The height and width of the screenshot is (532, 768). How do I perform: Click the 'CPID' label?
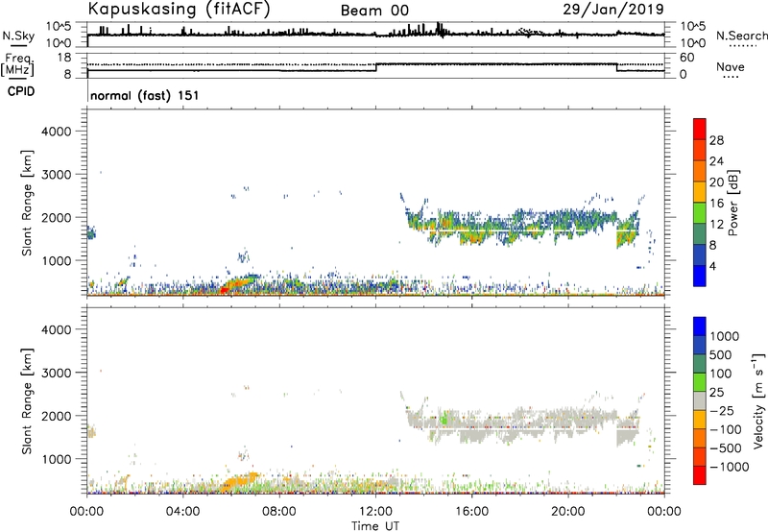[x=21, y=91]
